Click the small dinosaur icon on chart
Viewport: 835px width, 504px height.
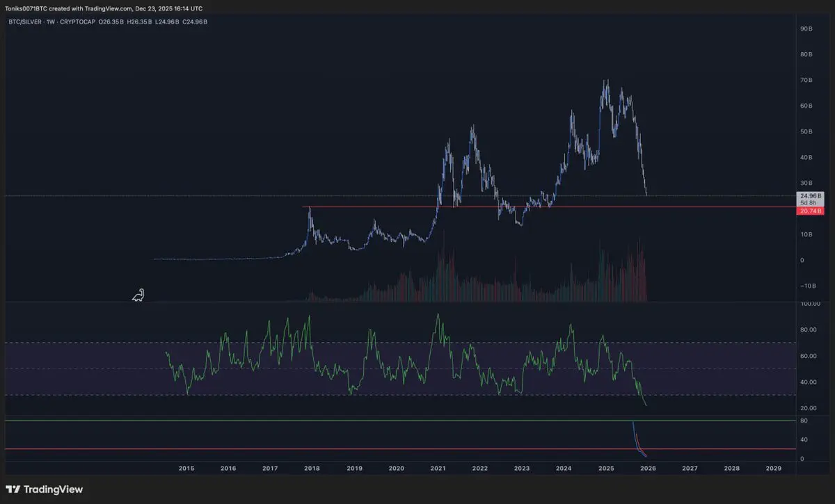click(138, 295)
